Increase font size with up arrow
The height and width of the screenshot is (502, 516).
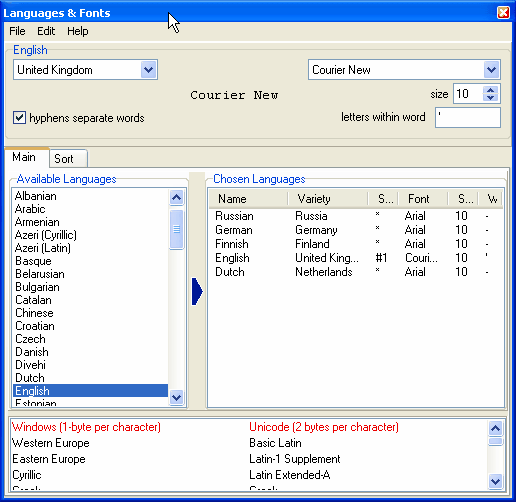point(490,90)
